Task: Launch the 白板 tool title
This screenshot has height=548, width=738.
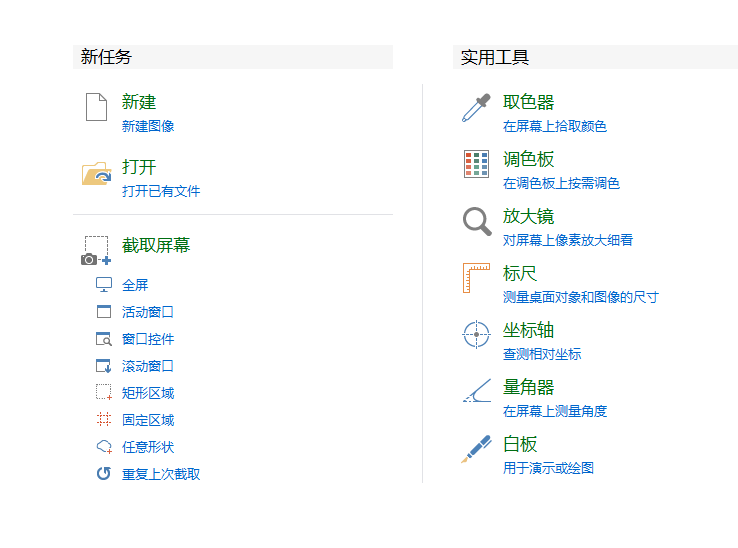Action: (x=520, y=444)
